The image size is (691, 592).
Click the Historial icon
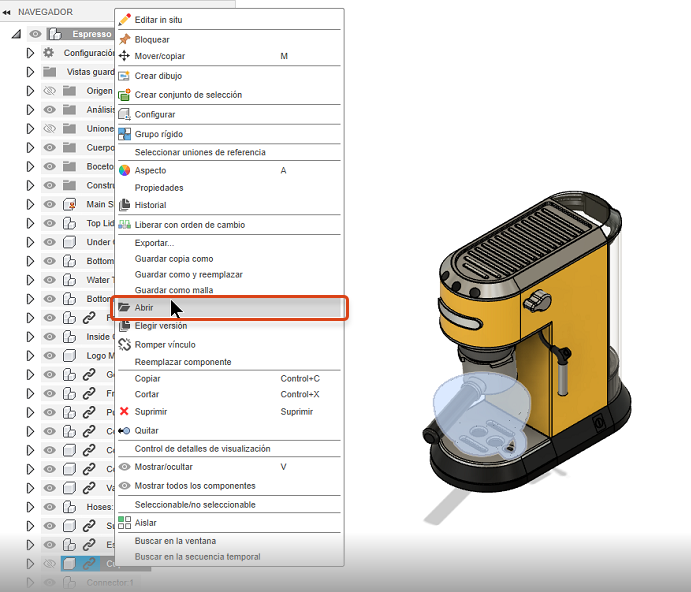(x=125, y=205)
